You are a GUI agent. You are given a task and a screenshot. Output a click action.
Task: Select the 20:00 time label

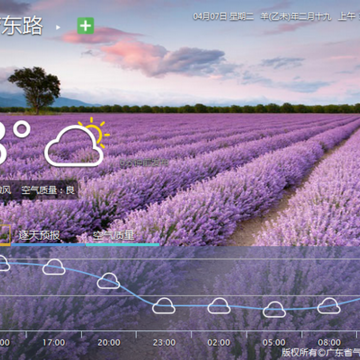click(109, 342)
